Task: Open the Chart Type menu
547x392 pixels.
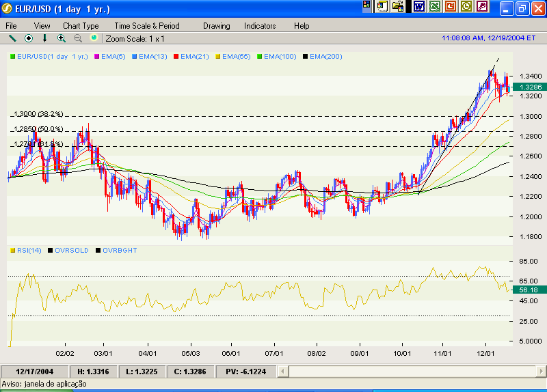Action: tap(81, 26)
